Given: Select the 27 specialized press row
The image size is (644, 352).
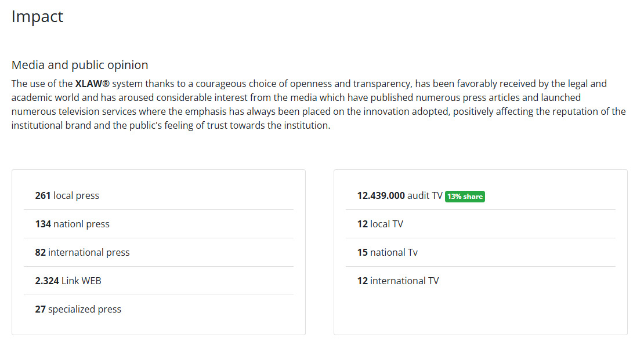Looking at the screenshot, I should point(158,309).
